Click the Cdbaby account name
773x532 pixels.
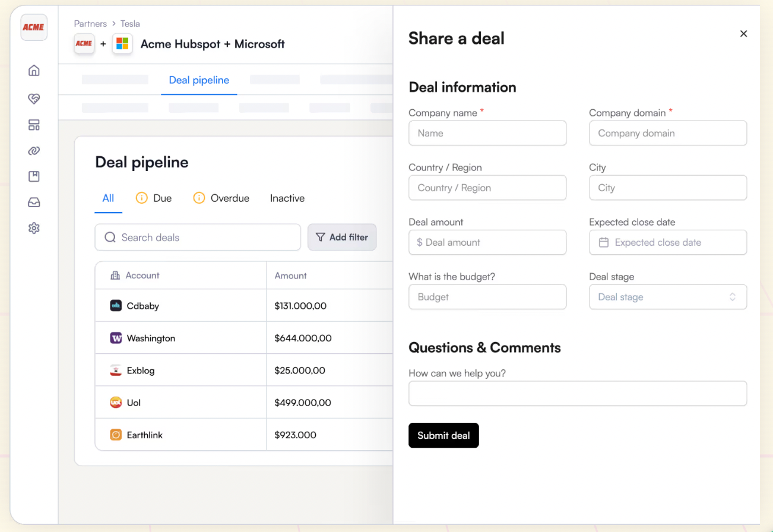pyautogui.click(x=143, y=306)
